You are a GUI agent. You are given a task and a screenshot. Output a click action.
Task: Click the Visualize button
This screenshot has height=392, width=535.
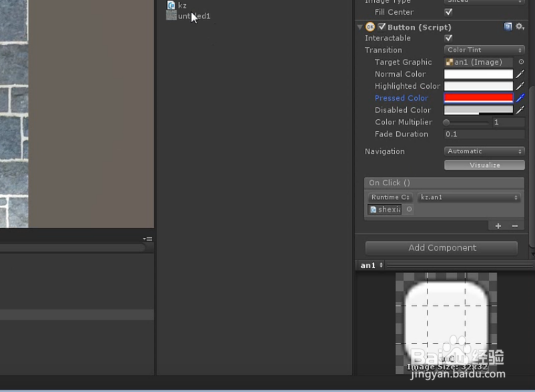[484, 165]
